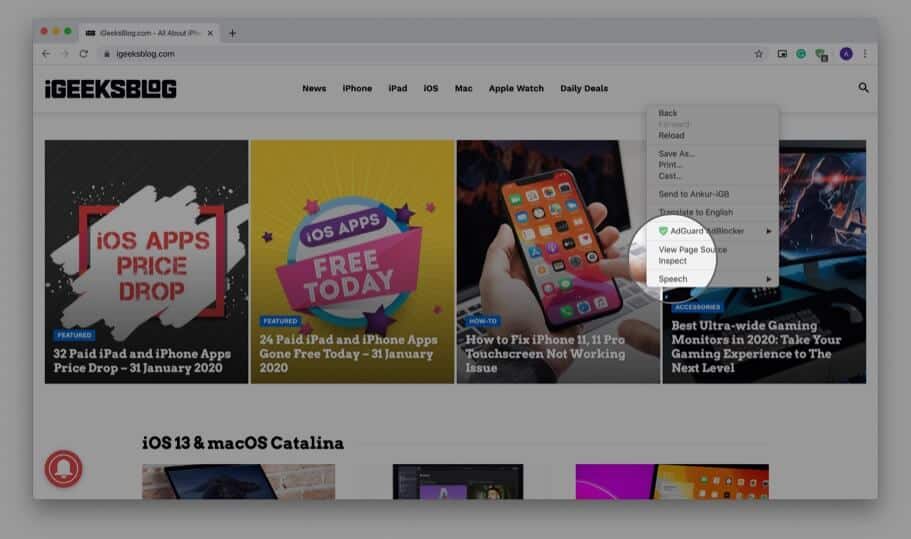This screenshot has width=911, height=539.
Task: Click the browser forward arrow
Action: [x=65, y=53]
